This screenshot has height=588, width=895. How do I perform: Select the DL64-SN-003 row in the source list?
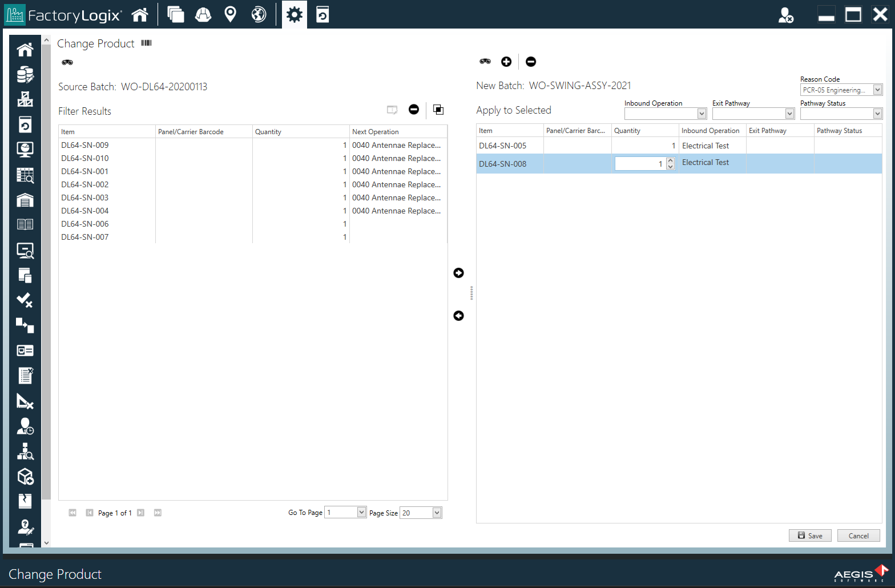pos(85,198)
